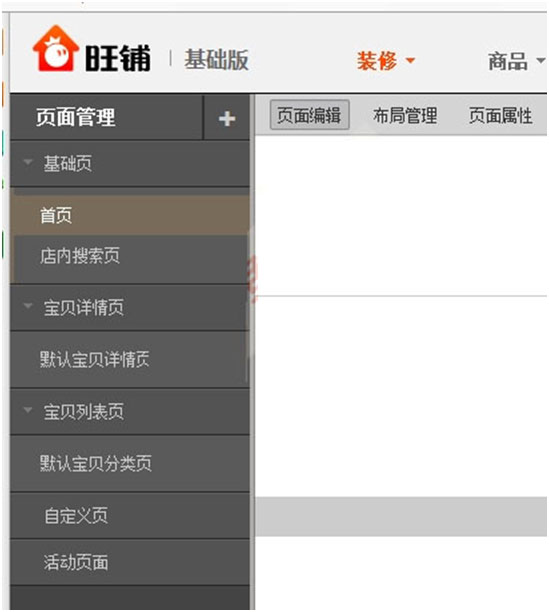This screenshot has width=549, height=612.
Task: Collapse the 基础页 section arrow
Action: tap(28, 162)
